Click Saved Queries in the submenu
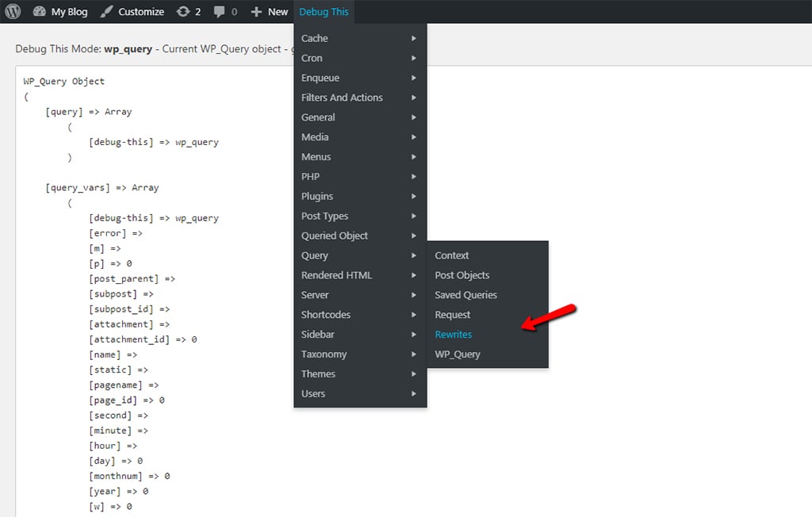The height and width of the screenshot is (517, 812). click(x=467, y=294)
